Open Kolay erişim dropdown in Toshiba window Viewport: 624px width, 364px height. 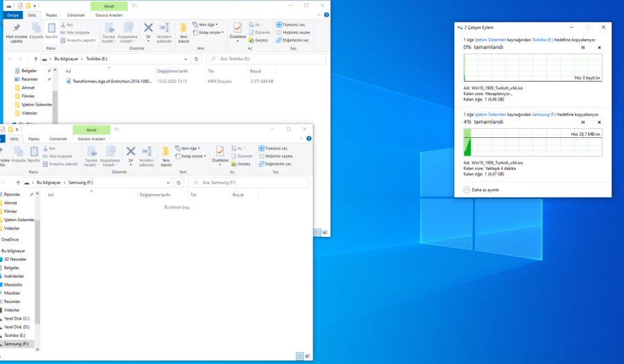(208, 32)
